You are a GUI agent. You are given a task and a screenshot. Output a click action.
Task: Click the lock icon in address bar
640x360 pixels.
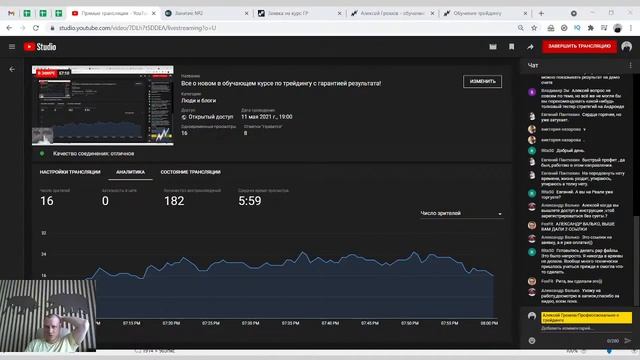coord(52,28)
